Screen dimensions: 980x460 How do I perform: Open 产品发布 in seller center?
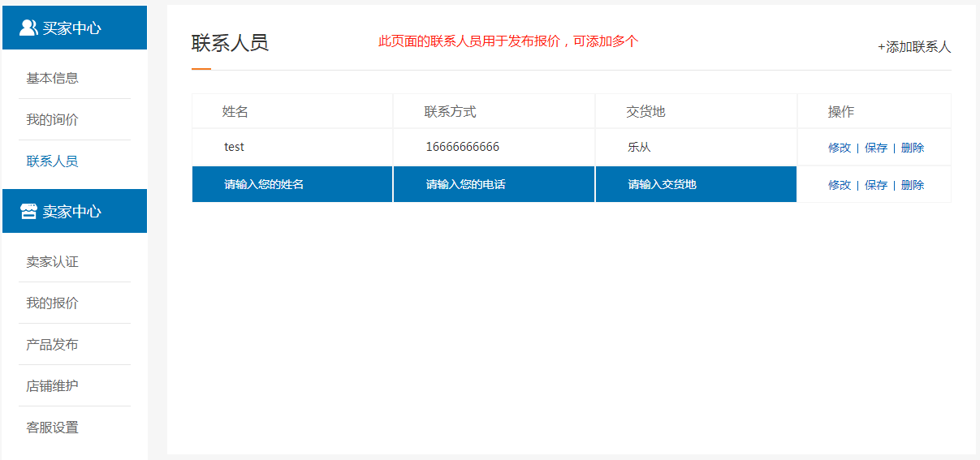[52, 345]
